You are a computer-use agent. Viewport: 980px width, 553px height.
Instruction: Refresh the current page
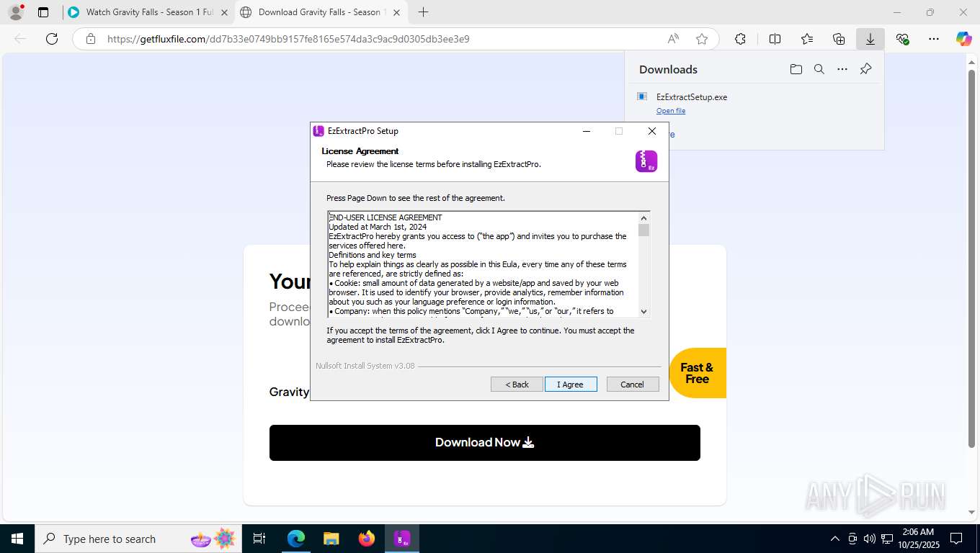[52, 39]
